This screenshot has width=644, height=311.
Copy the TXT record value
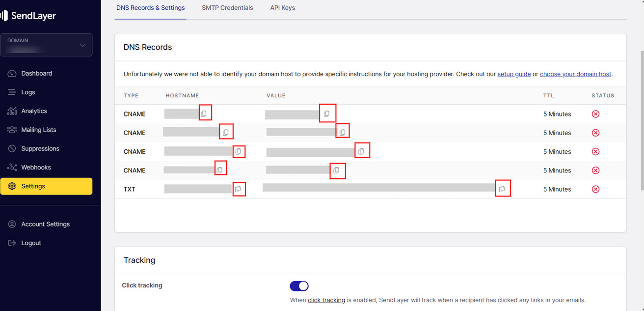point(503,189)
